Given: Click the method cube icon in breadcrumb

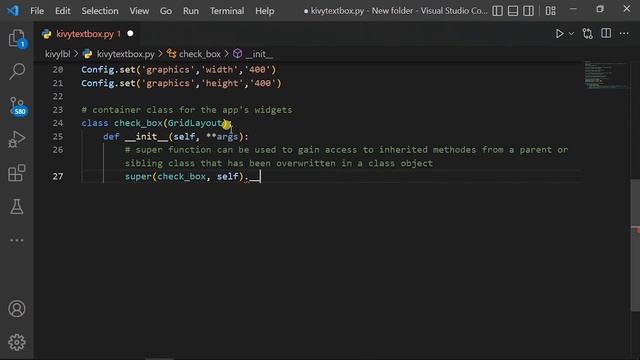Looking at the screenshot, I should click(x=237, y=54).
